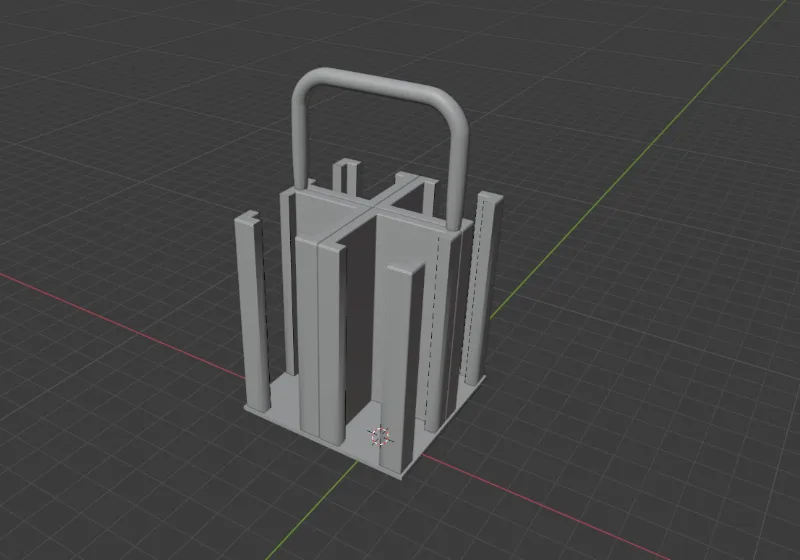Select the detached pillar at the left corner

click(252, 311)
